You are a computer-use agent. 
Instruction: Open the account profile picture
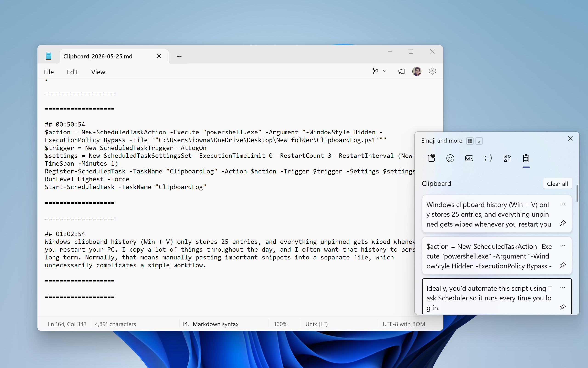pyautogui.click(x=417, y=71)
